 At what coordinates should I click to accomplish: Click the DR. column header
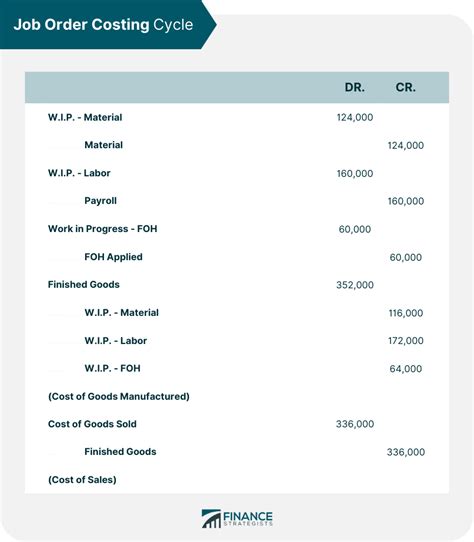tap(354, 87)
